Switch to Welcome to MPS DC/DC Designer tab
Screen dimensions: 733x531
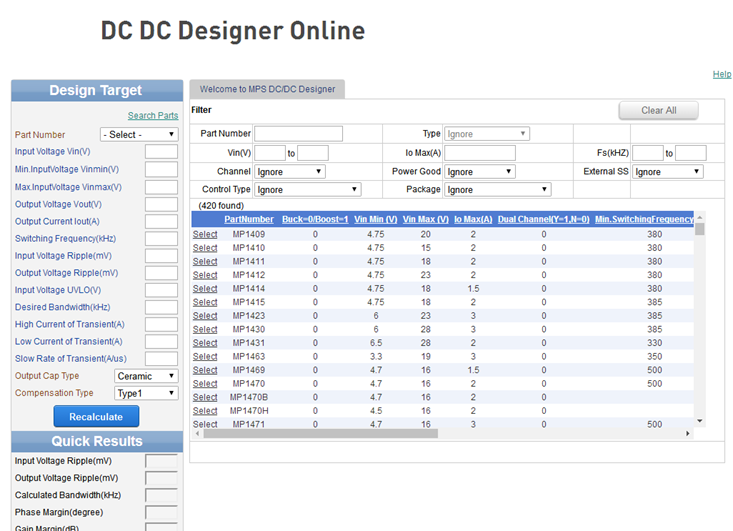point(267,89)
